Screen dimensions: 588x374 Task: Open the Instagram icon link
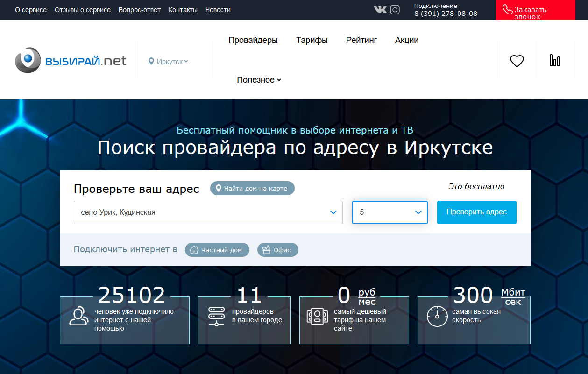pos(395,9)
